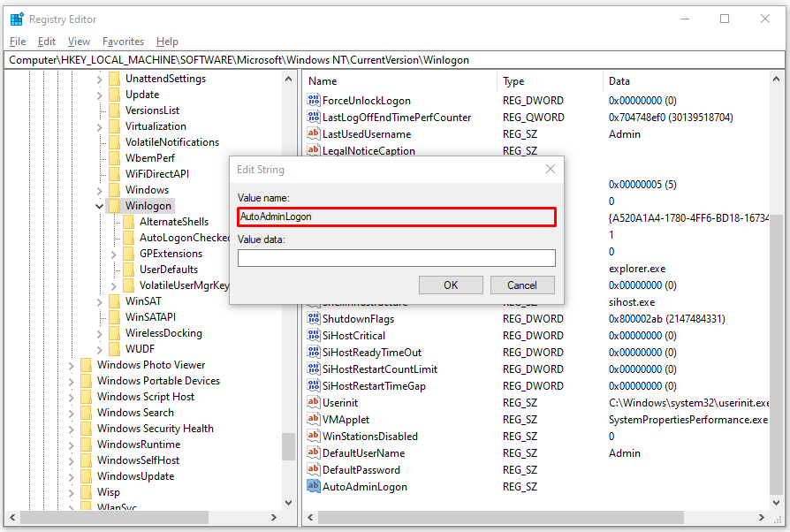This screenshot has width=790, height=532.
Task: Click the UnattendSettings folder icon
Action: pos(115,79)
